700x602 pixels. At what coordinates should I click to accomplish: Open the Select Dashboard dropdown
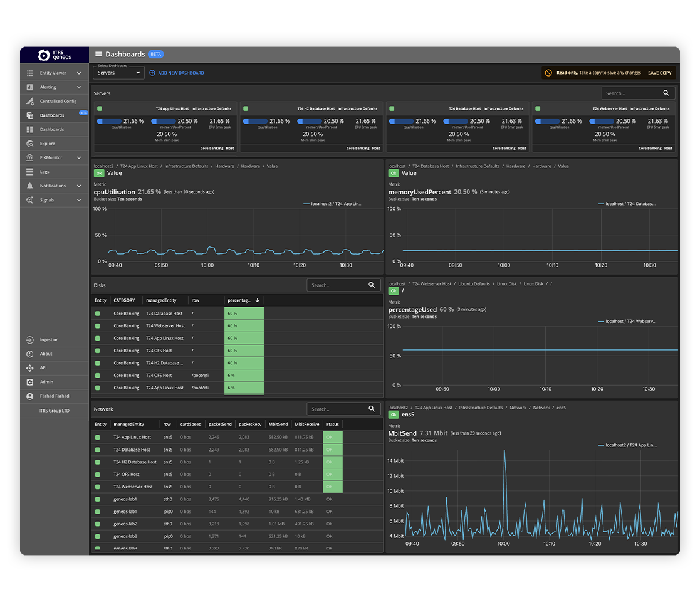pyautogui.click(x=118, y=73)
